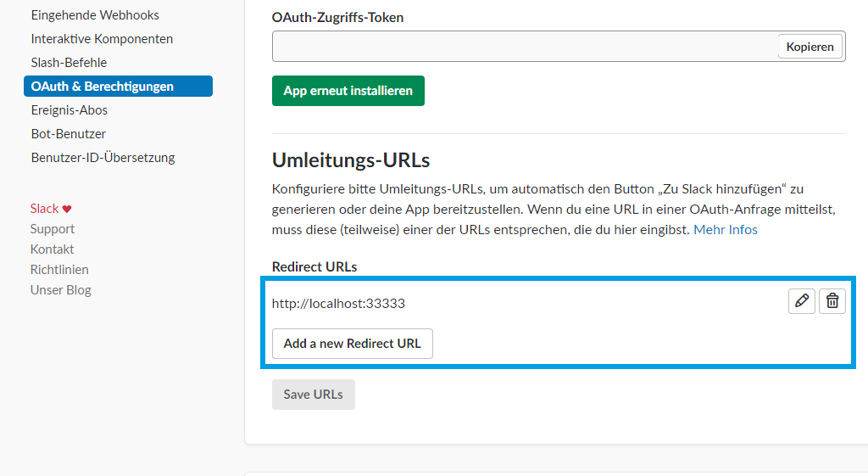Delete the localhost redirect URL with trash icon
Viewport: 868px width, 476px height.
(x=832, y=301)
